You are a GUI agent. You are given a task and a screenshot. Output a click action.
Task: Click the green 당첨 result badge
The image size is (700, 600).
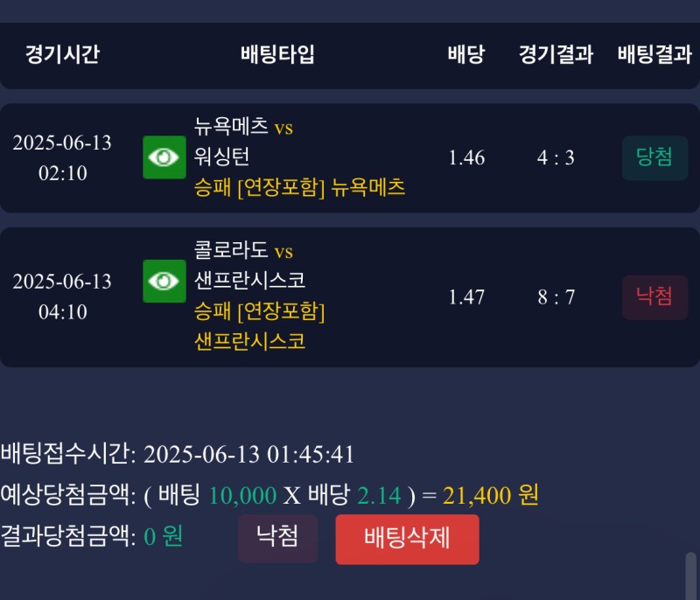654,157
